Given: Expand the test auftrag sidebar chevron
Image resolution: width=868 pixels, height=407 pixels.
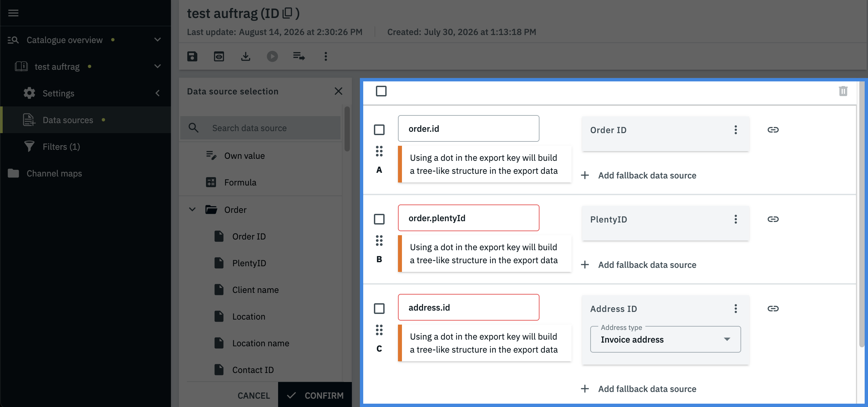Looking at the screenshot, I should (x=157, y=66).
